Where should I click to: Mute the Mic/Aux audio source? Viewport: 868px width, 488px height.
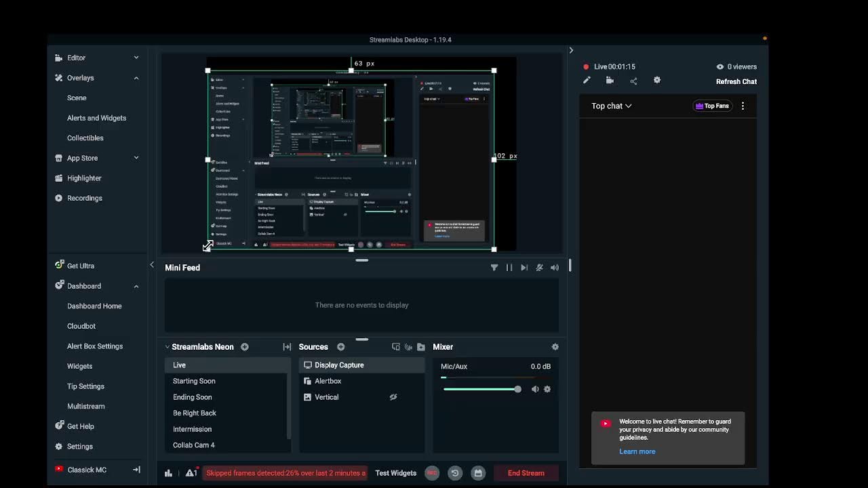coord(535,389)
